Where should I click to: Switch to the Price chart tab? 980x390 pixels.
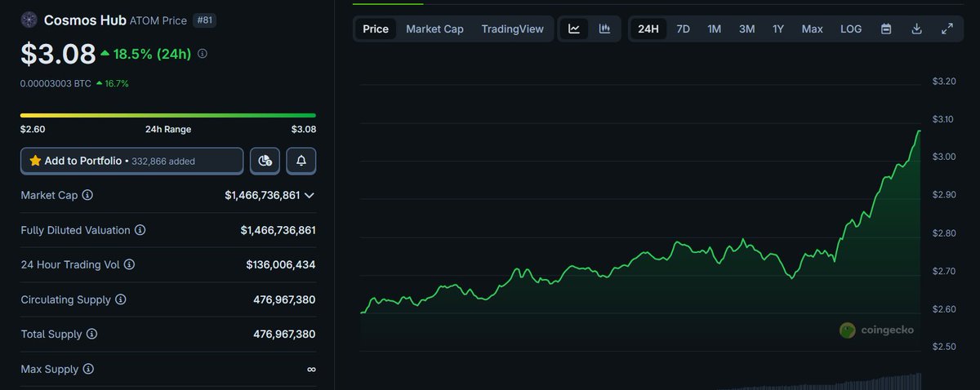coord(376,29)
